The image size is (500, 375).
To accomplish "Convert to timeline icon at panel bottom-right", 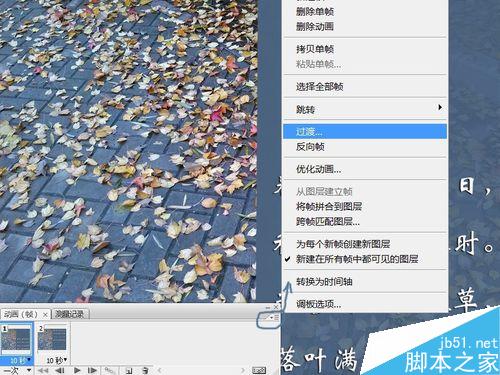I will pos(259,370).
